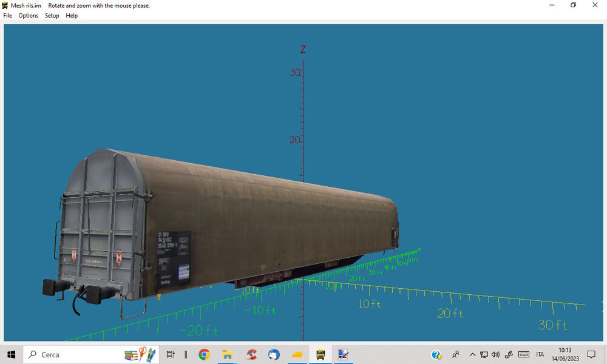
Task: Open the pen workspace tray icon
Action: coord(509,354)
